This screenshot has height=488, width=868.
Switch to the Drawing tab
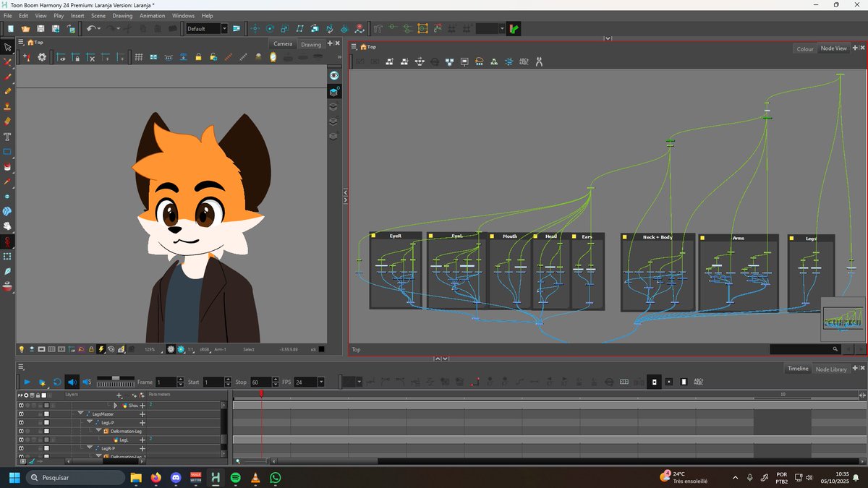pyautogui.click(x=311, y=45)
